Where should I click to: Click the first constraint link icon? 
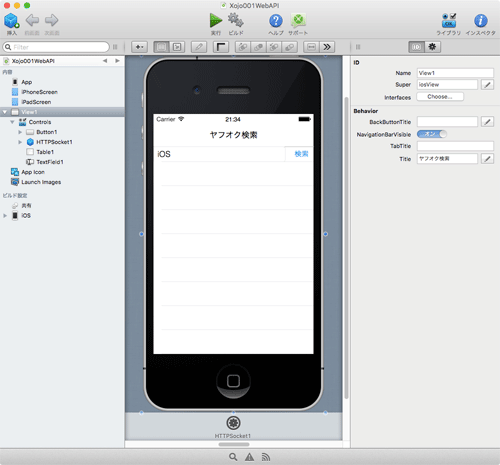tap(243, 47)
